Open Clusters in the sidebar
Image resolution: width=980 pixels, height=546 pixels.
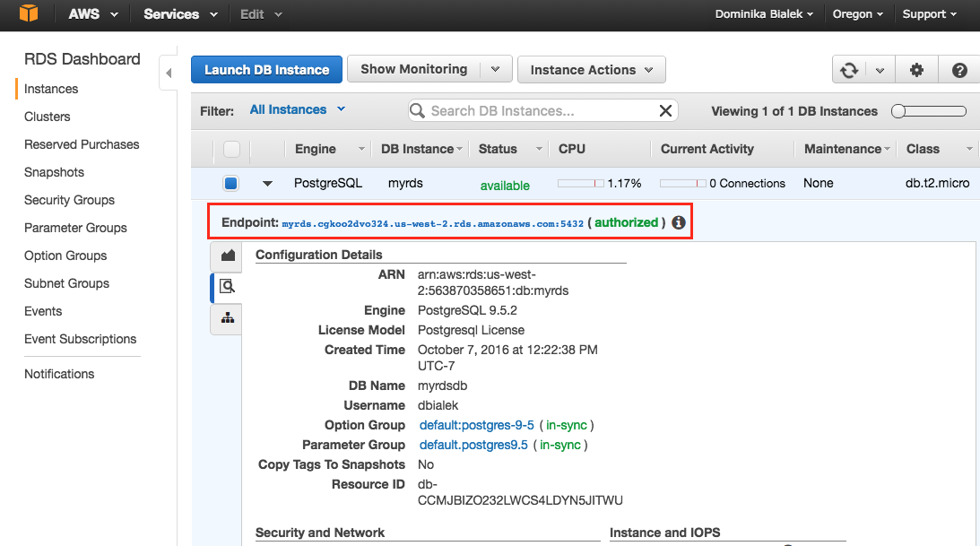click(x=48, y=117)
